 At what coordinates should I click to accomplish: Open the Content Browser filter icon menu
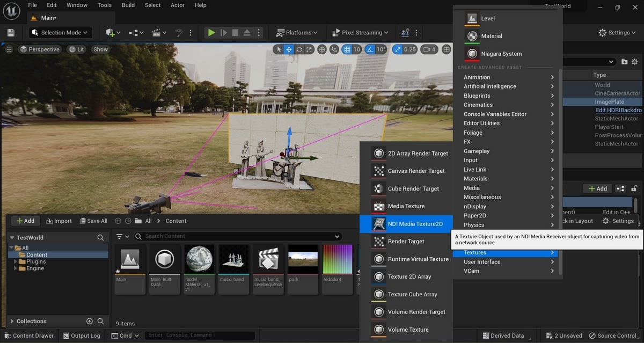[122, 236]
